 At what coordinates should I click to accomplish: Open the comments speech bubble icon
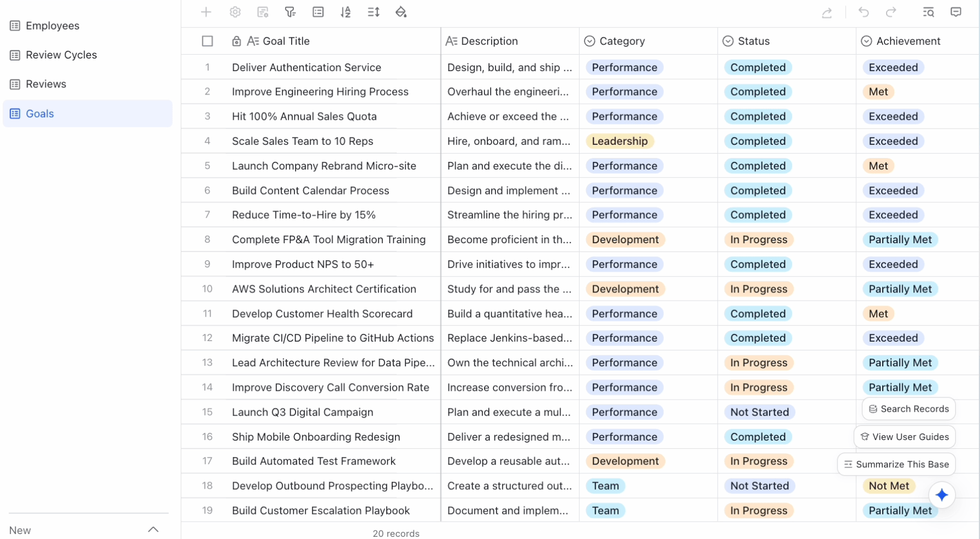[x=956, y=12]
